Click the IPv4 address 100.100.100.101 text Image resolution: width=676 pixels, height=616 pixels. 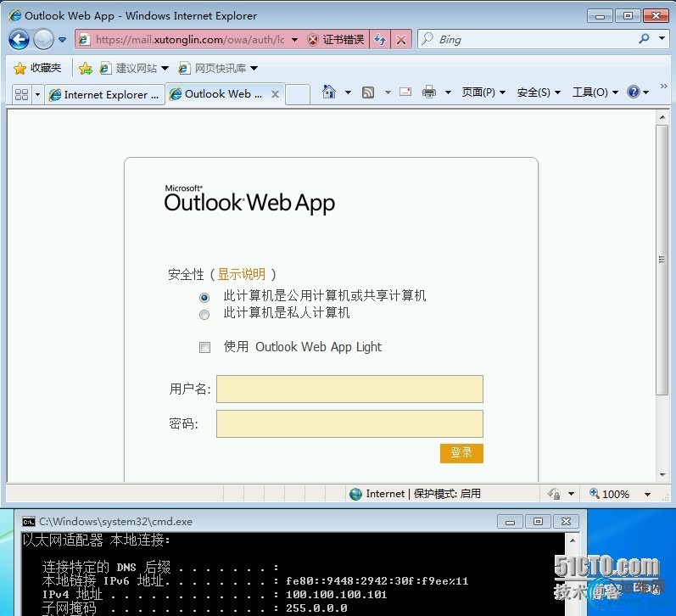[336, 595]
